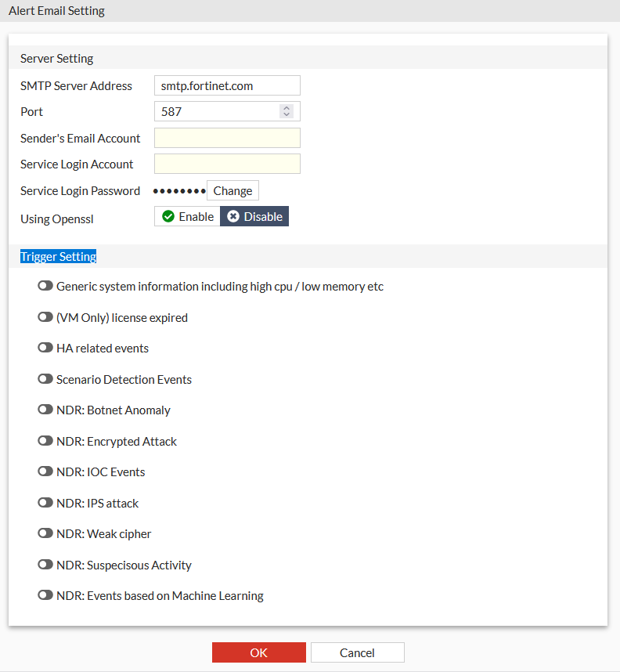620x672 pixels.
Task: Toggle NDR: Suspecisous Activity alert
Action: coord(45,565)
